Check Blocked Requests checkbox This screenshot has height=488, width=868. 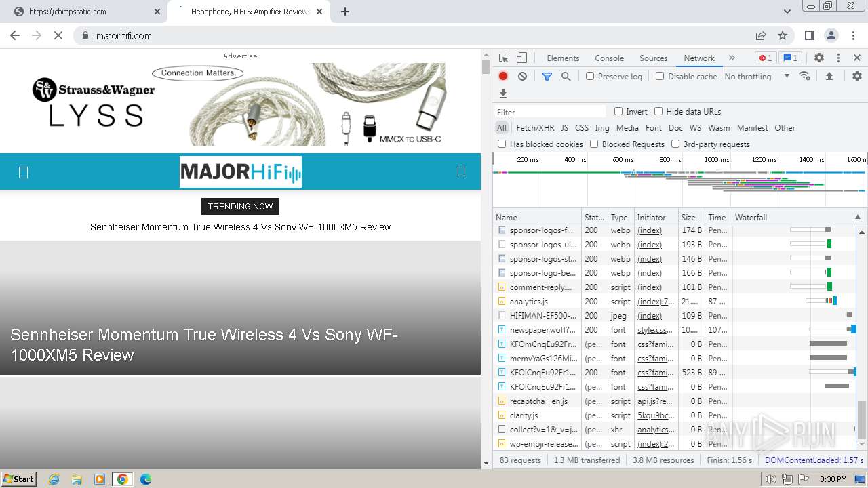coord(594,144)
